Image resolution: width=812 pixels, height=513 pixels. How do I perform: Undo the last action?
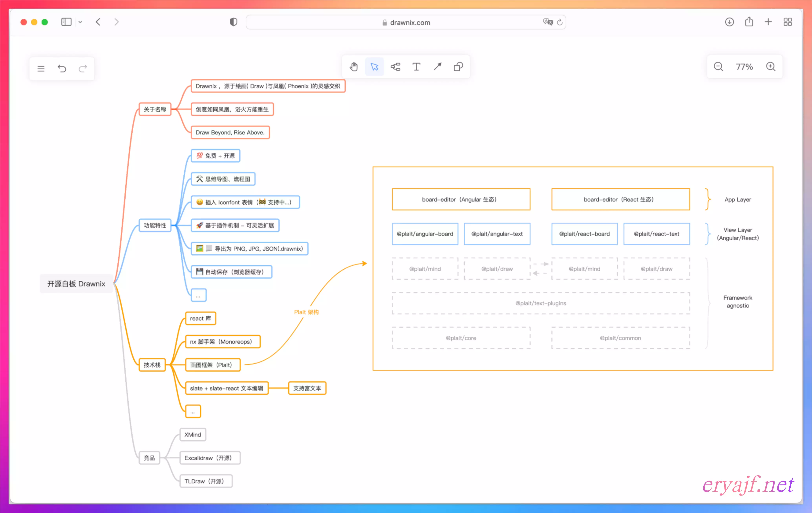[62, 69]
